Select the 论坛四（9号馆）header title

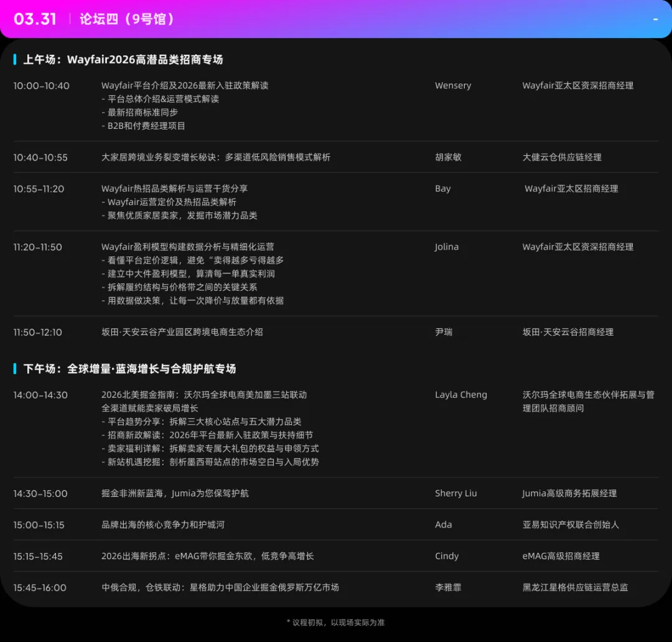pyautogui.click(x=127, y=19)
